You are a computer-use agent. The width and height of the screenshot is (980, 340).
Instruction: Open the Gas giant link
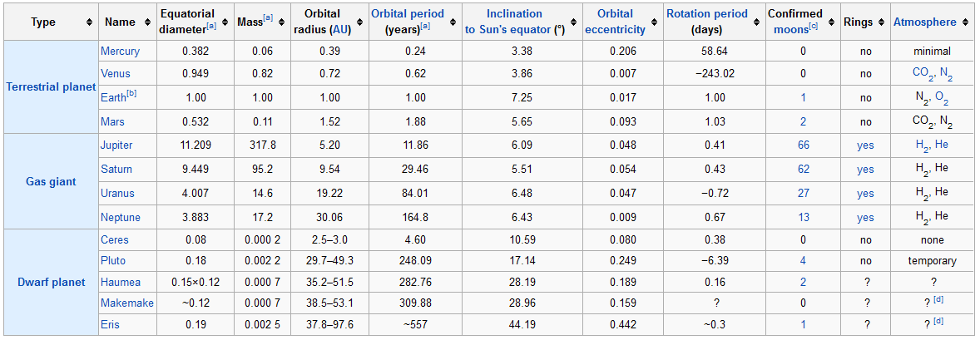(x=51, y=182)
